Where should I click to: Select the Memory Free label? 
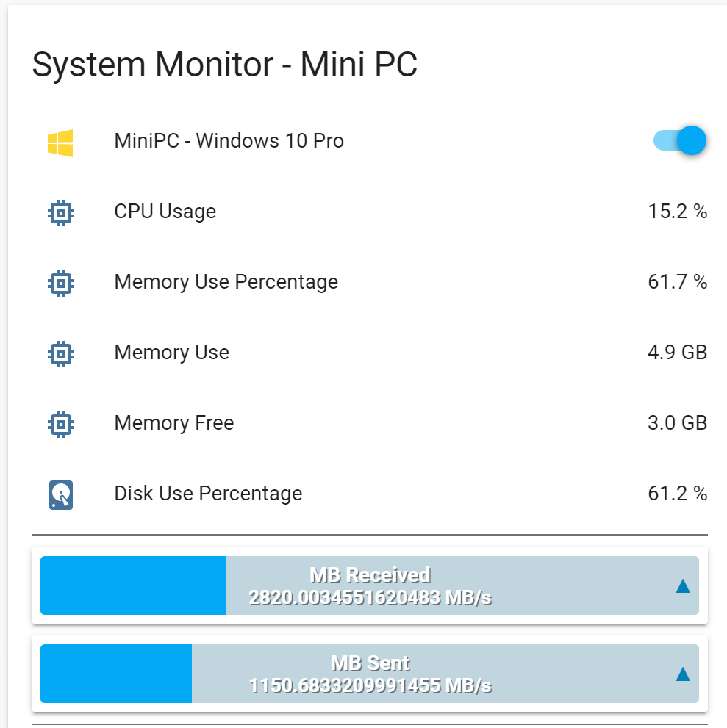[173, 423]
